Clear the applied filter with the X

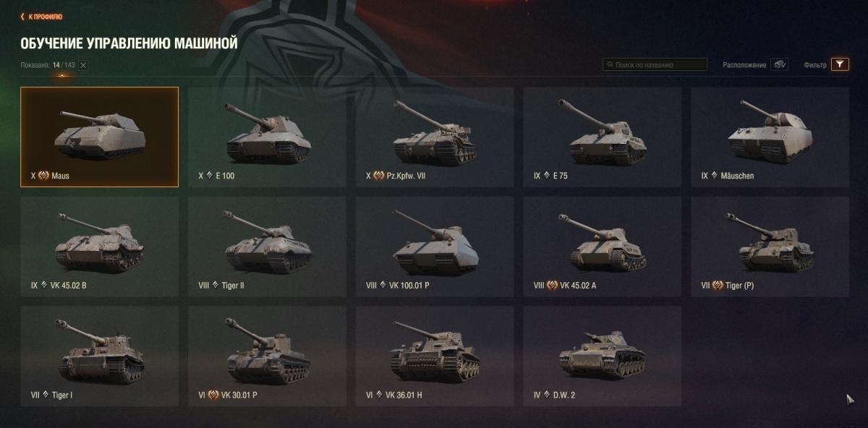83,65
